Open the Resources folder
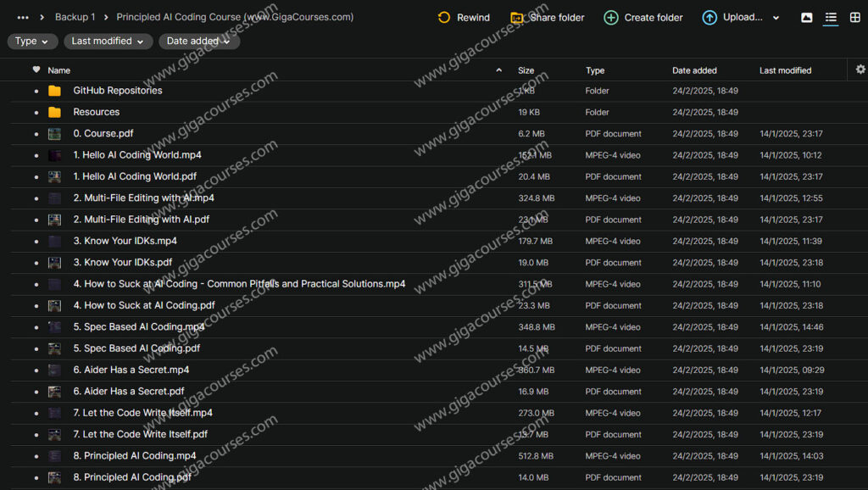The image size is (868, 490). click(x=96, y=112)
